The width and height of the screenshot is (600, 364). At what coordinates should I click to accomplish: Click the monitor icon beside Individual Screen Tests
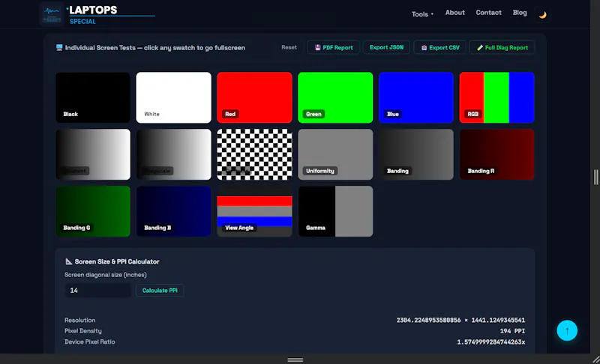59,47
